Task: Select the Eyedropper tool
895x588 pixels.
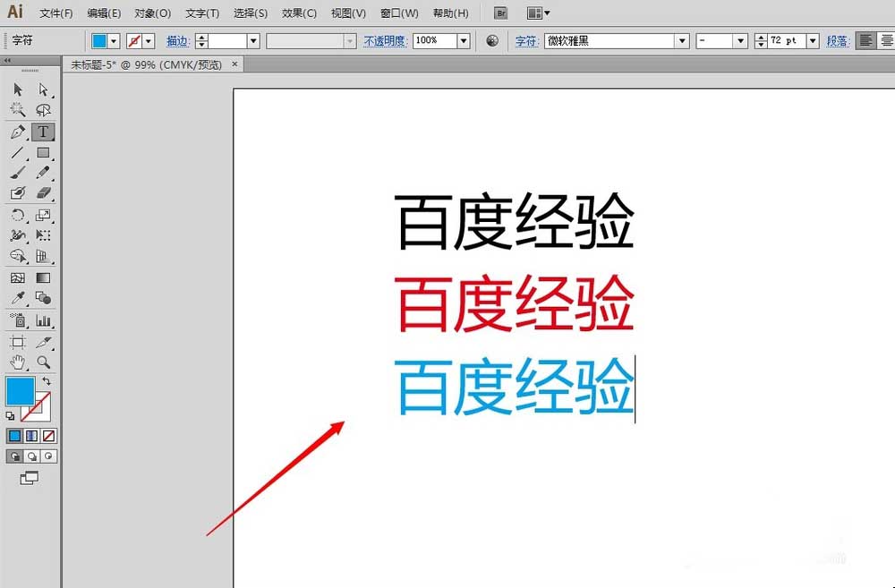Action: [x=18, y=298]
